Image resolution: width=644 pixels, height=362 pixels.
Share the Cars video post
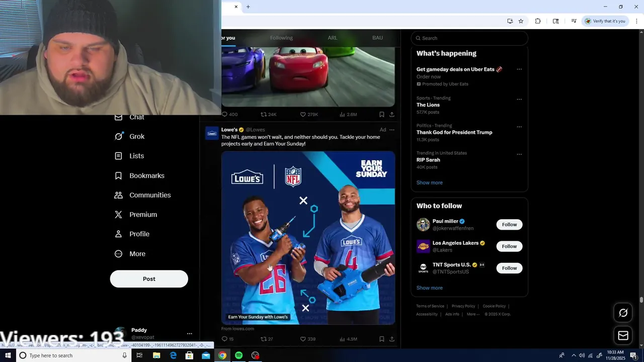pos(392,115)
